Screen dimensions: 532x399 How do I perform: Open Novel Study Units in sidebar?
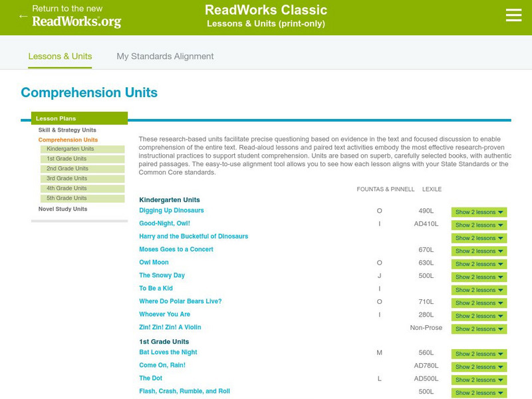[63, 209]
